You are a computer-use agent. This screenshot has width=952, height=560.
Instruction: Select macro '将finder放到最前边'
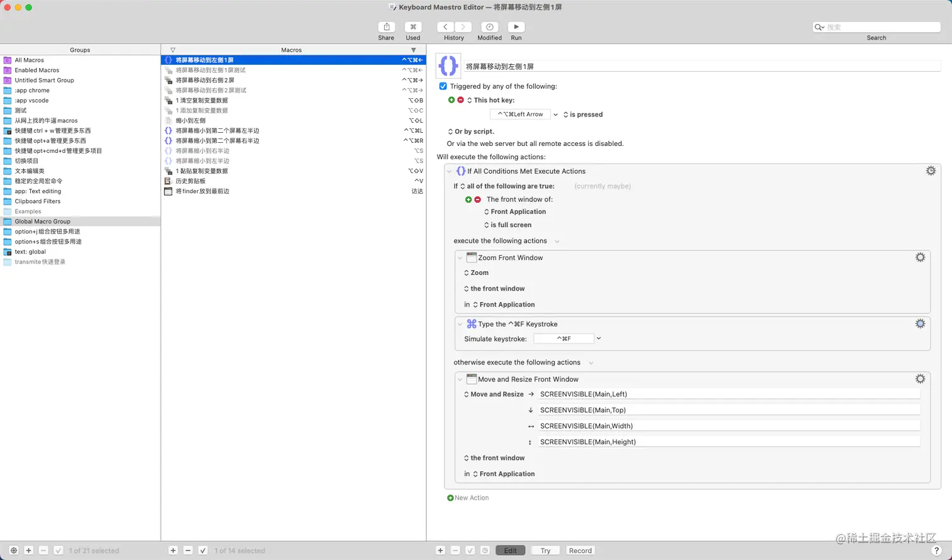(x=293, y=191)
